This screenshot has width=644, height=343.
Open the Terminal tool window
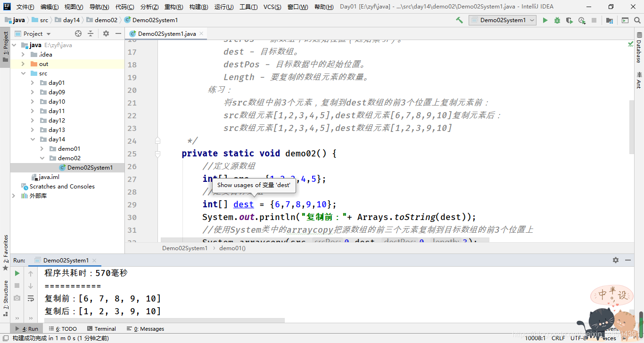click(x=101, y=329)
